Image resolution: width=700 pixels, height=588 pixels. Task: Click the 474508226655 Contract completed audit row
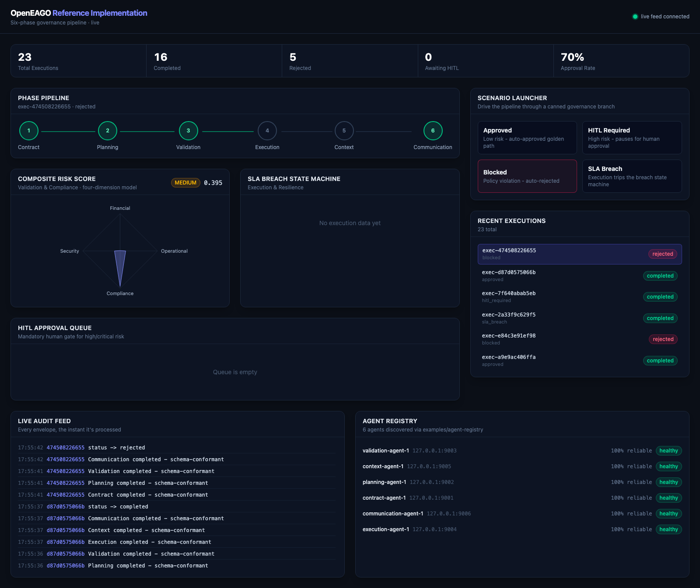click(177, 495)
